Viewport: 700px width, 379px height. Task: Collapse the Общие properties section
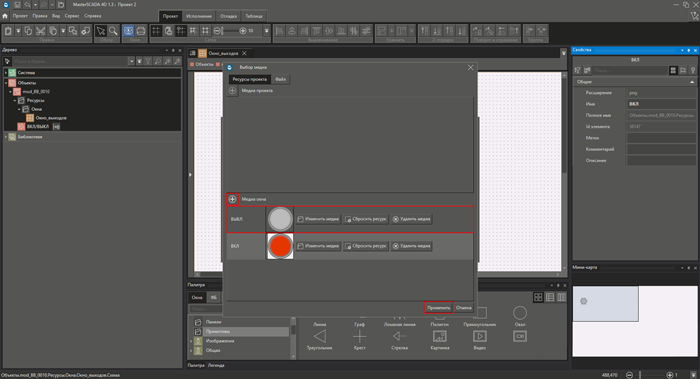point(692,82)
